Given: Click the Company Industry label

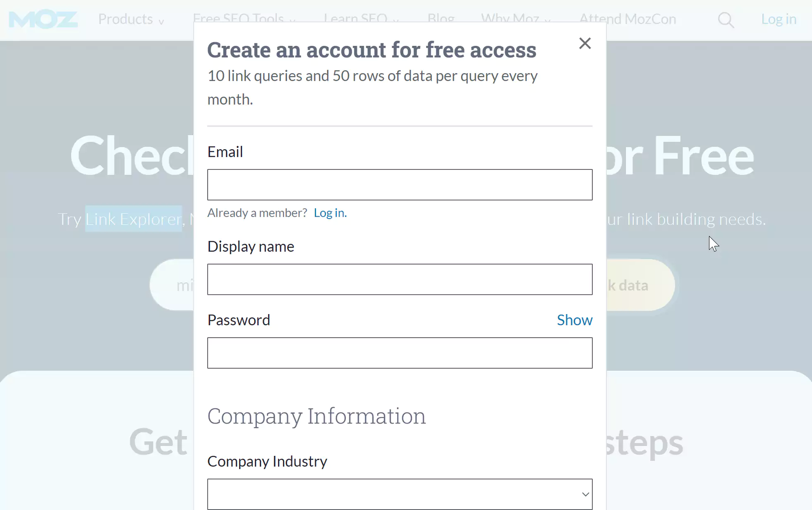Looking at the screenshot, I should 267,461.
